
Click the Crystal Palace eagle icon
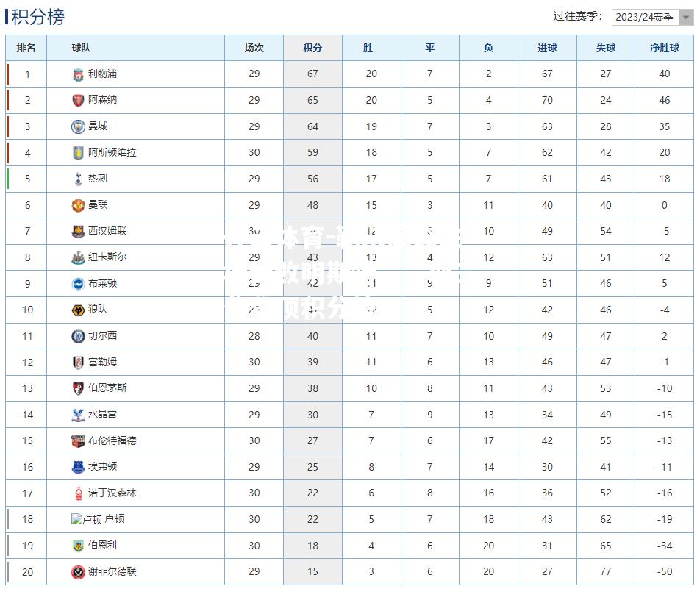pyautogui.click(x=78, y=415)
